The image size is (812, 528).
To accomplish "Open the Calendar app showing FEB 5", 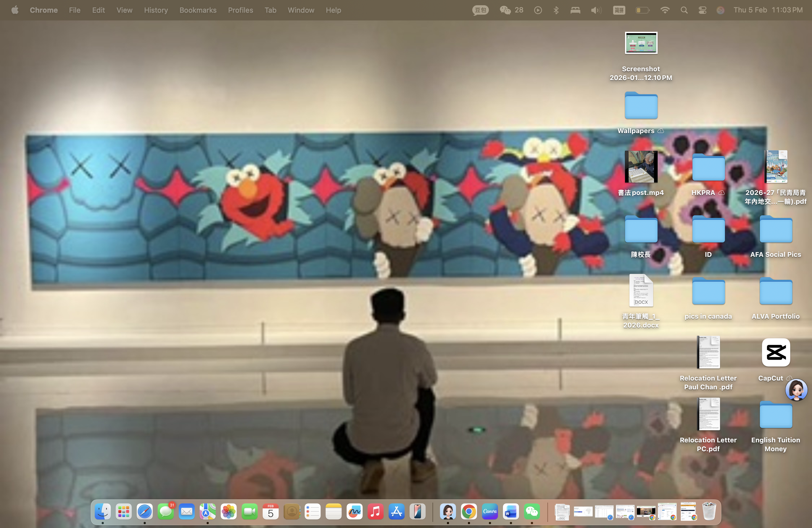I will click(x=271, y=512).
